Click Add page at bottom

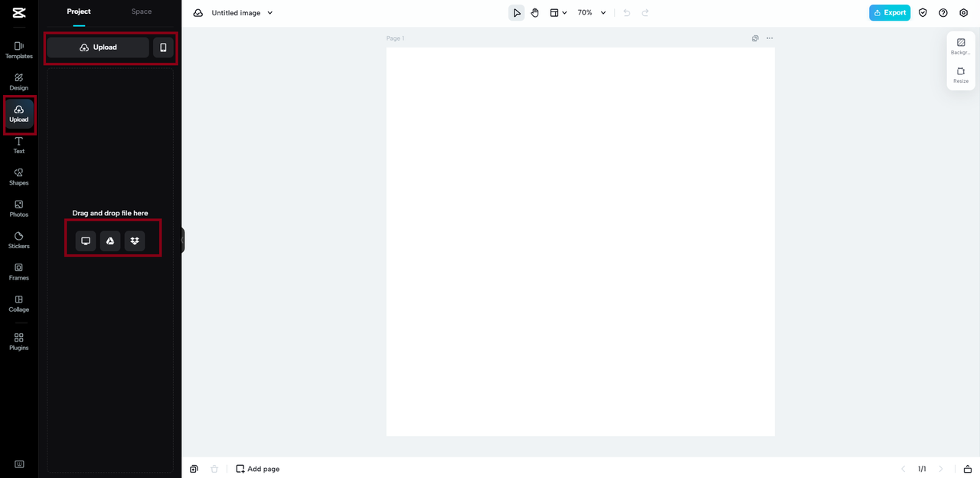point(258,469)
